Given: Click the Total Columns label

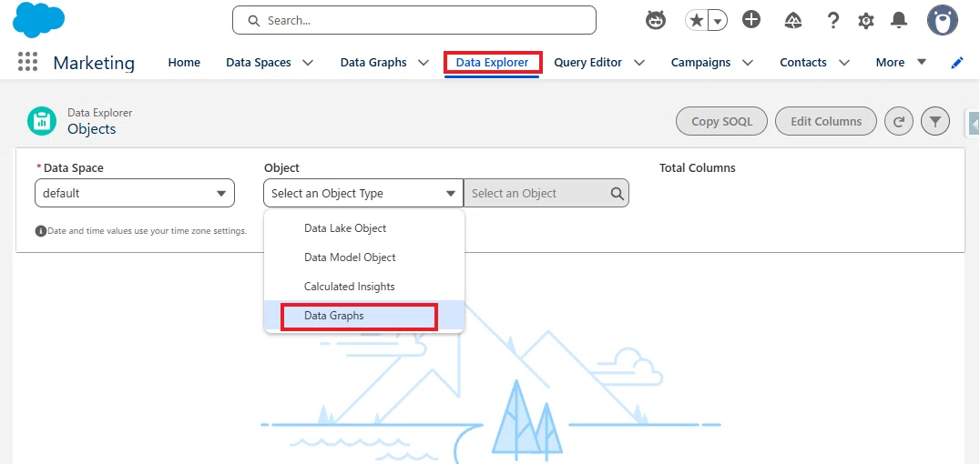Looking at the screenshot, I should pos(697,168).
